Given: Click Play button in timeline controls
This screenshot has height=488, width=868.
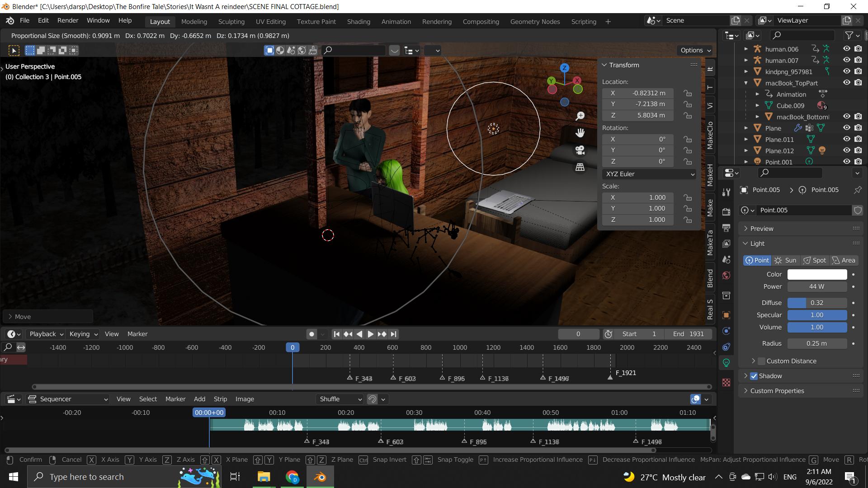Looking at the screenshot, I should 369,333.
